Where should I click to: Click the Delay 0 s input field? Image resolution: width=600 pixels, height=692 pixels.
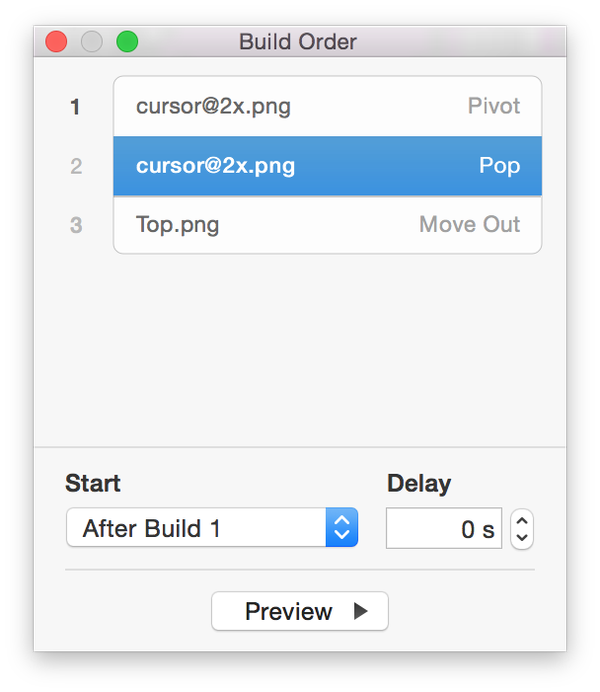(x=444, y=528)
